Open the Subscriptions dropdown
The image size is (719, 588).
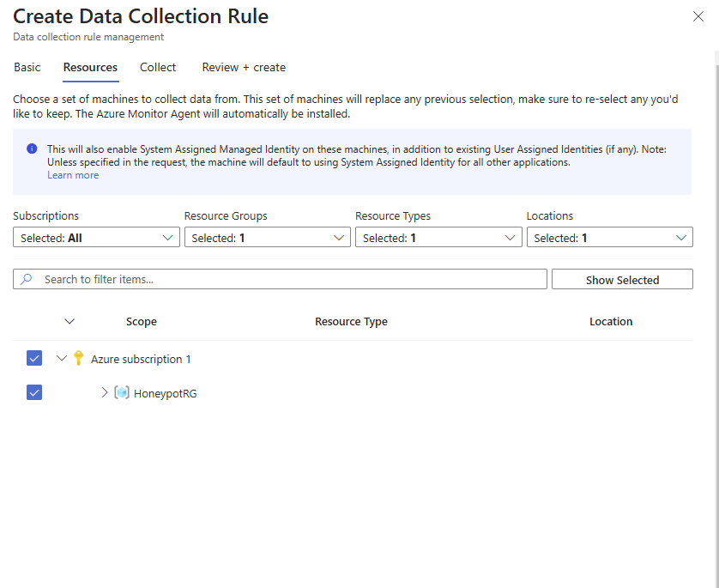[96, 237]
